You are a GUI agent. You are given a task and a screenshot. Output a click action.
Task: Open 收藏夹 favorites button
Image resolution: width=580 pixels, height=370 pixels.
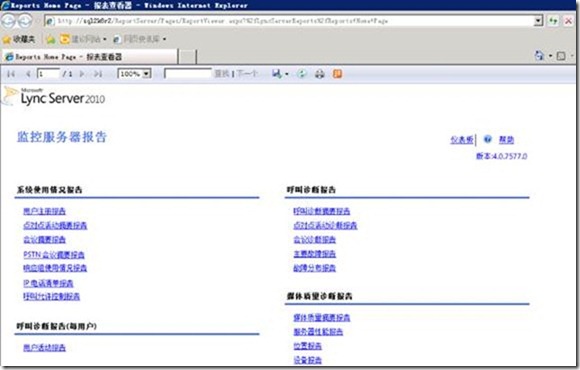[x=19, y=39]
